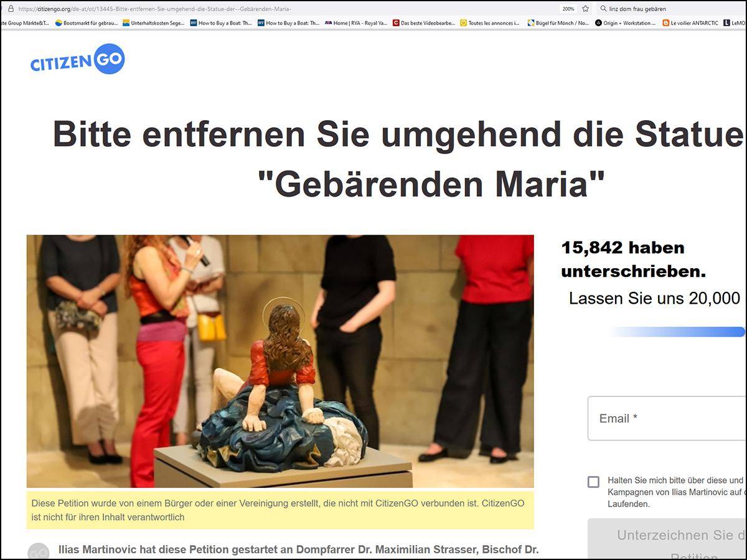Screen dimensions: 747x560
Task: Open the Unterhaltskosten Sege... bookmark
Action: 153,23
